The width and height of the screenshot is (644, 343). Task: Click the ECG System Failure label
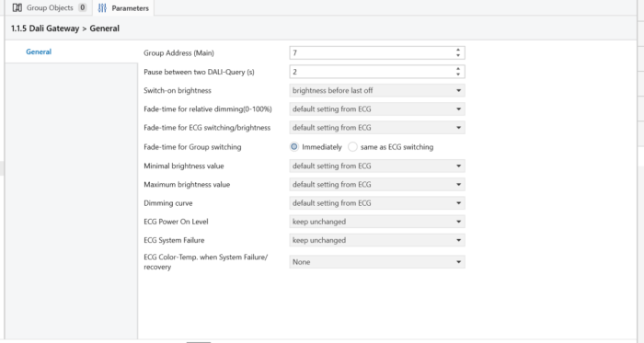pos(174,240)
